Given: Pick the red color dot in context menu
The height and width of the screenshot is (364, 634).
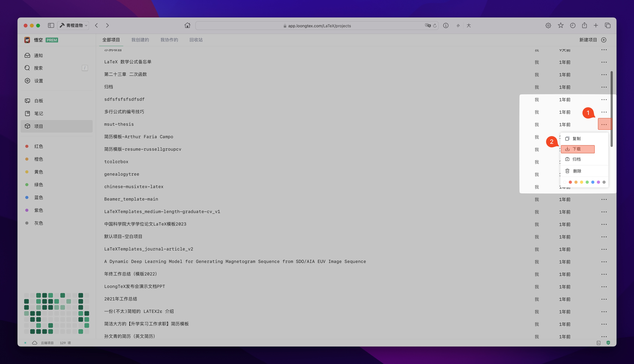Looking at the screenshot, I should pos(570,182).
